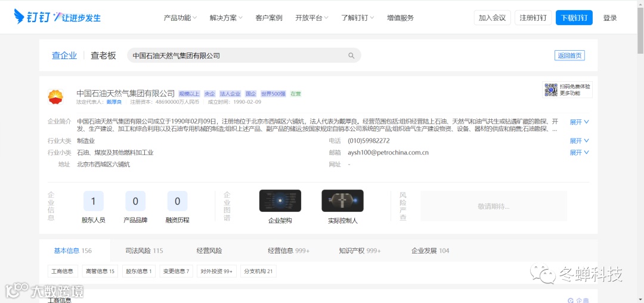Select the 查老板 search mode
644x303 pixels.
[103, 55]
